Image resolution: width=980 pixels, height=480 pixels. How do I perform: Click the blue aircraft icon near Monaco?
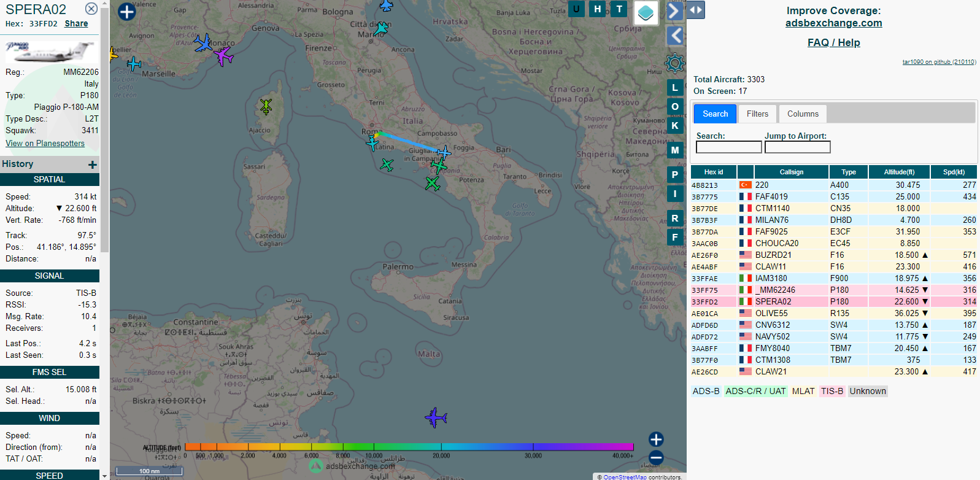pyautogui.click(x=203, y=43)
